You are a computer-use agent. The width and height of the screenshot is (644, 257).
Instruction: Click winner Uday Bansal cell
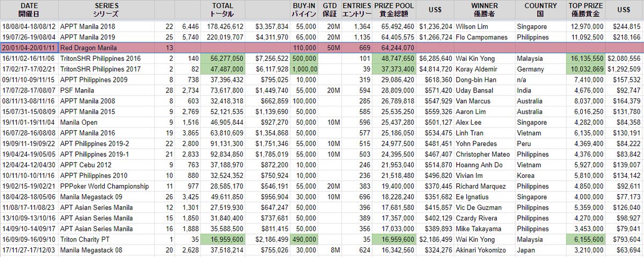(x=485, y=90)
